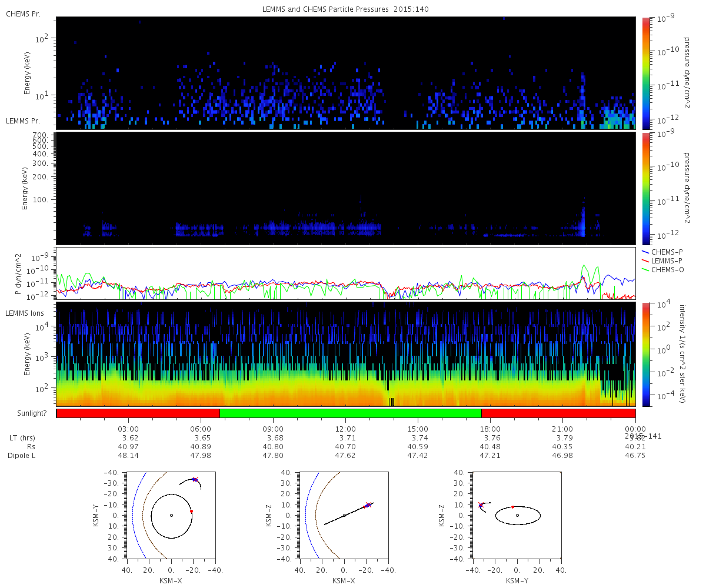Image resolution: width=706 pixels, height=588 pixels.
Task: Click the 'LT (hrs)' row header
Action: point(21,438)
